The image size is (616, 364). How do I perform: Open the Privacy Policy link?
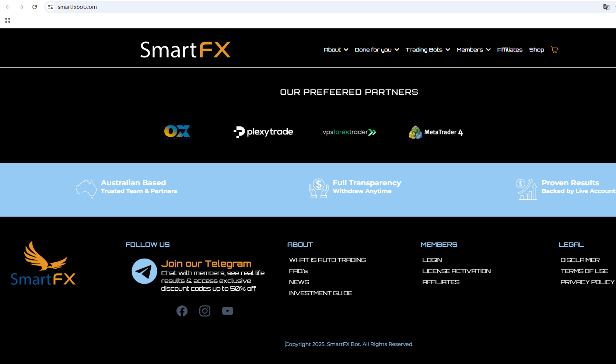point(588,282)
